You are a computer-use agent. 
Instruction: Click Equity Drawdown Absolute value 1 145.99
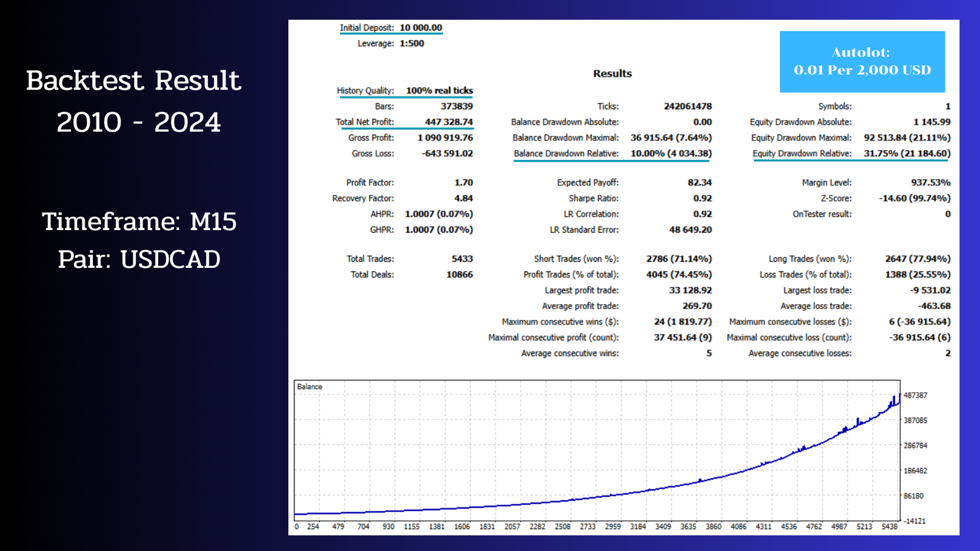(932, 122)
